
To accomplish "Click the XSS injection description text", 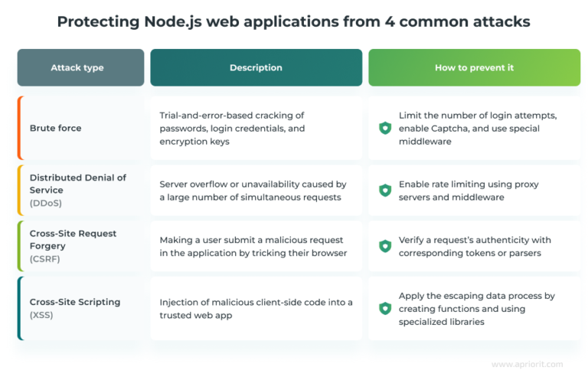I will (256, 308).
